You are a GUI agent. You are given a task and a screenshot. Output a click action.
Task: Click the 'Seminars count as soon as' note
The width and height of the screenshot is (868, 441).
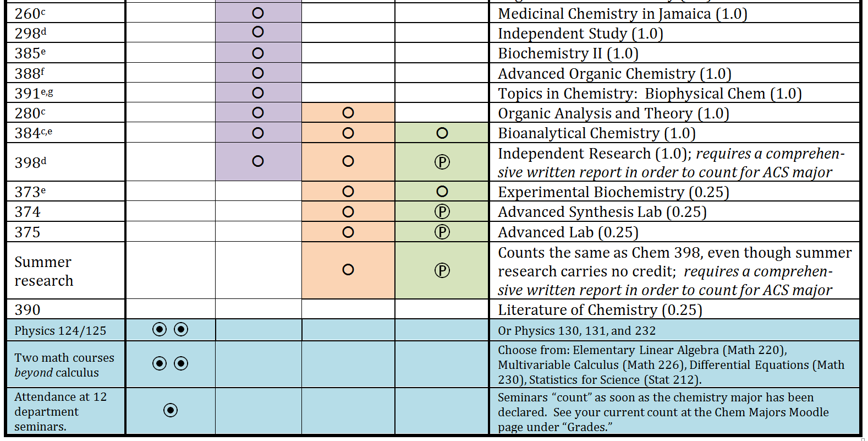(x=663, y=412)
